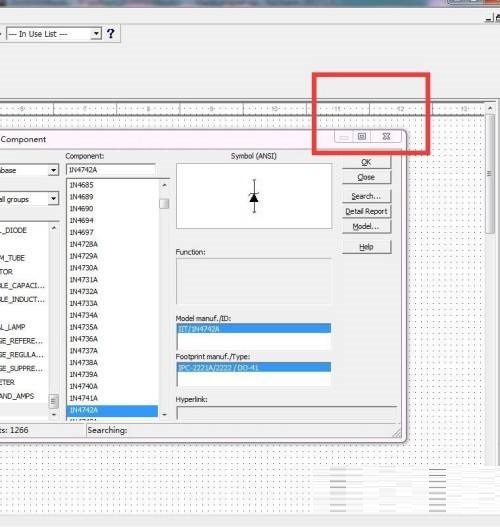Click the question mark help icon
Screen dimensions: 500x527
click(111, 34)
